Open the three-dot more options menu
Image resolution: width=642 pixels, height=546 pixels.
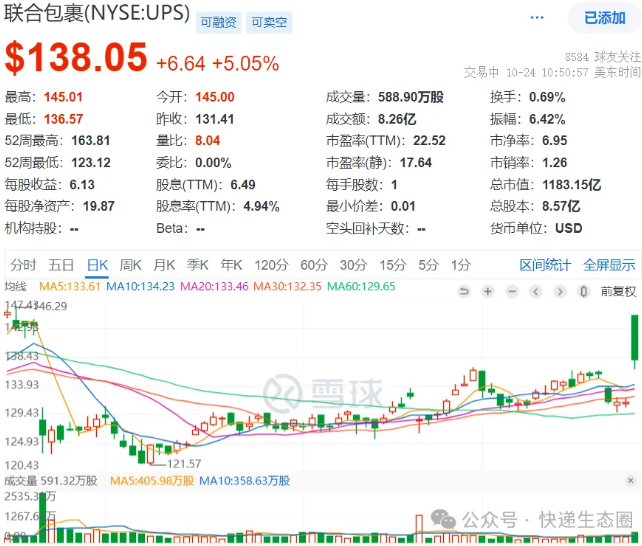pyautogui.click(x=537, y=18)
